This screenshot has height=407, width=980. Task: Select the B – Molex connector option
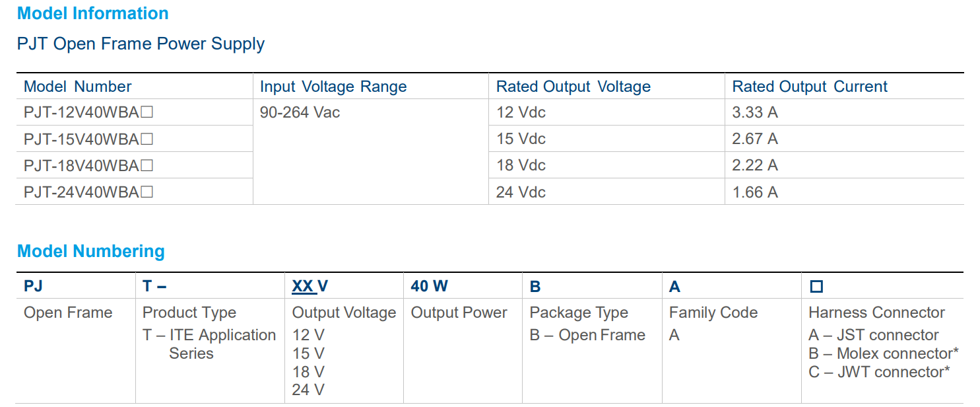coord(883,353)
